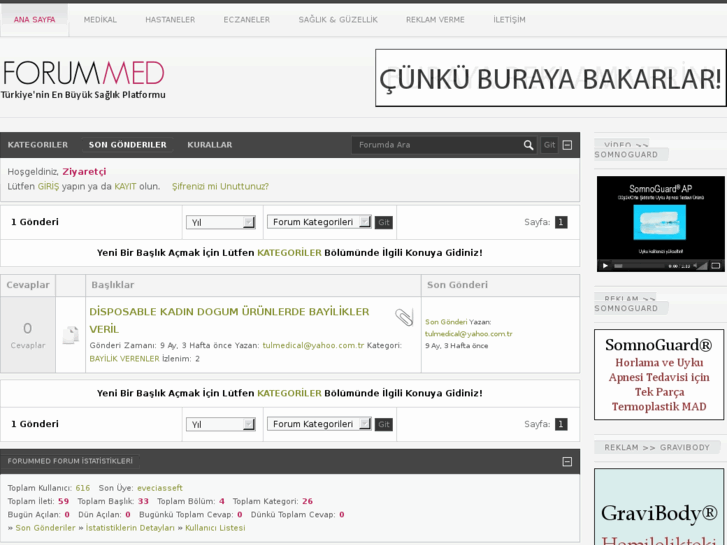Open the top Forum Kategorileri dropdown
Viewport: 727px width, 545px height.
pyautogui.click(x=319, y=222)
